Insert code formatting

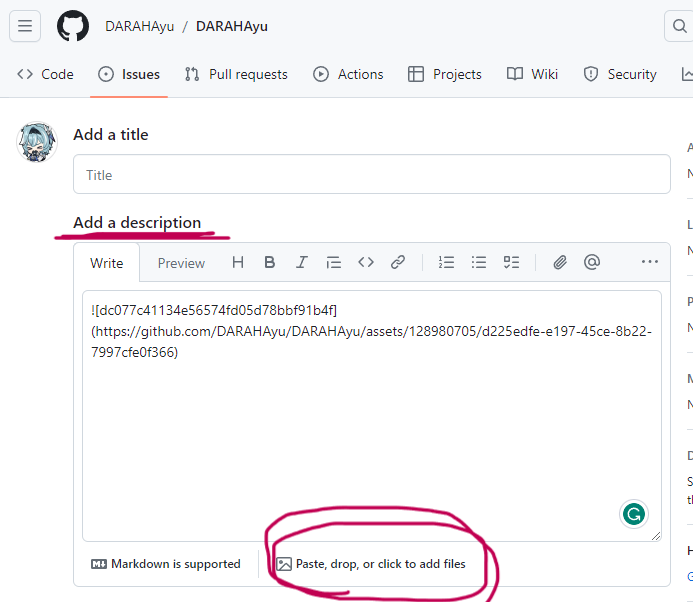(x=366, y=263)
